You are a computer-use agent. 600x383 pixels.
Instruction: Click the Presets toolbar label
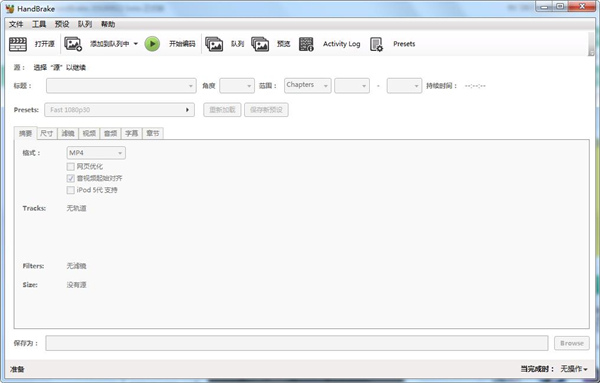[404, 44]
